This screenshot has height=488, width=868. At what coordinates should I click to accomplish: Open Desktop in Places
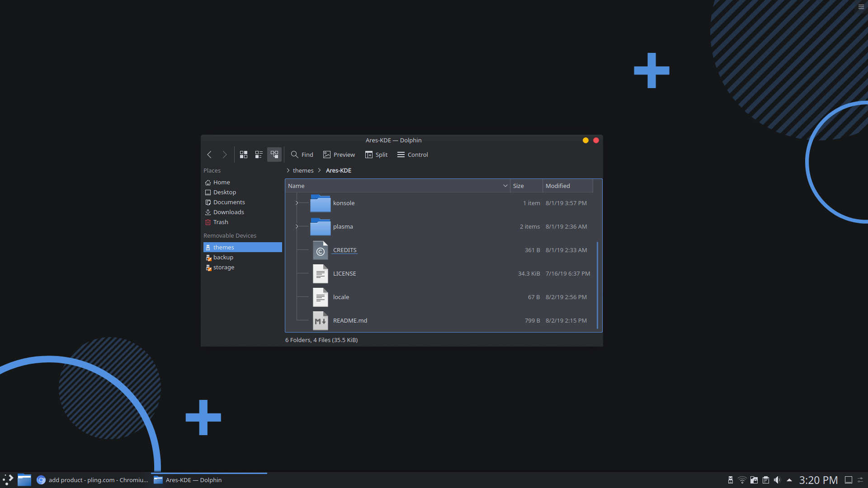tap(242, 192)
